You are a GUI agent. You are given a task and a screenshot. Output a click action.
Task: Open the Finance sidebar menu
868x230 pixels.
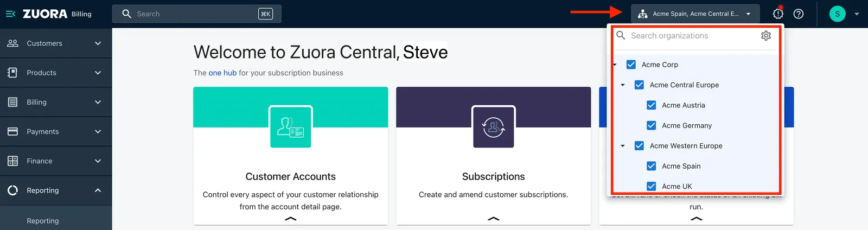click(x=56, y=161)
